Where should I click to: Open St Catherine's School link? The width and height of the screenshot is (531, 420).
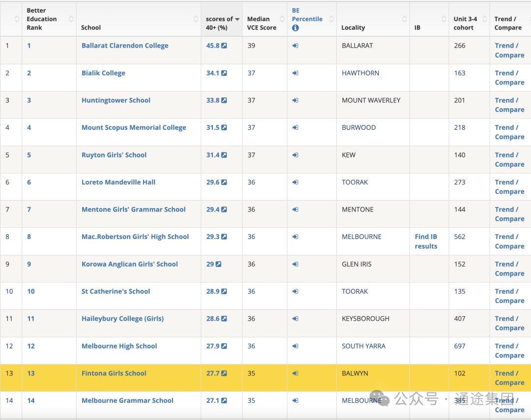[x=116, y=292]
